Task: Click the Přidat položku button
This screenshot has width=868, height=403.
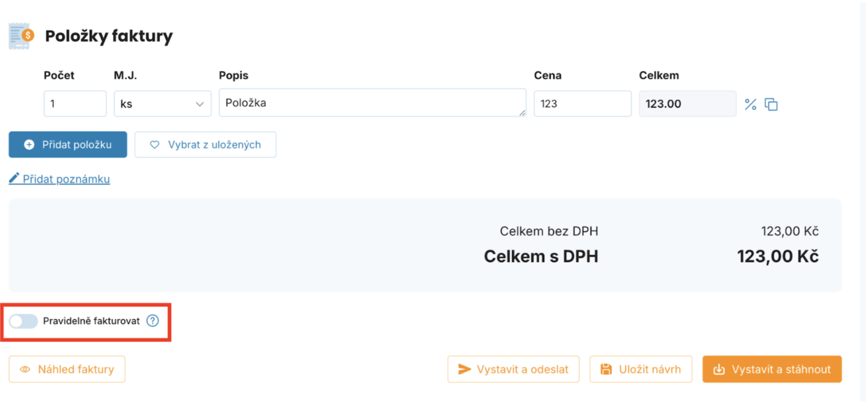Action: pos(68,145)
